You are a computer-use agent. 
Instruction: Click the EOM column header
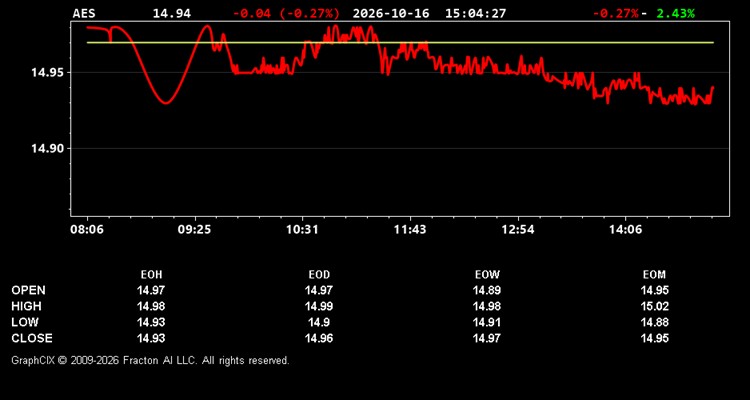point(654,275)
